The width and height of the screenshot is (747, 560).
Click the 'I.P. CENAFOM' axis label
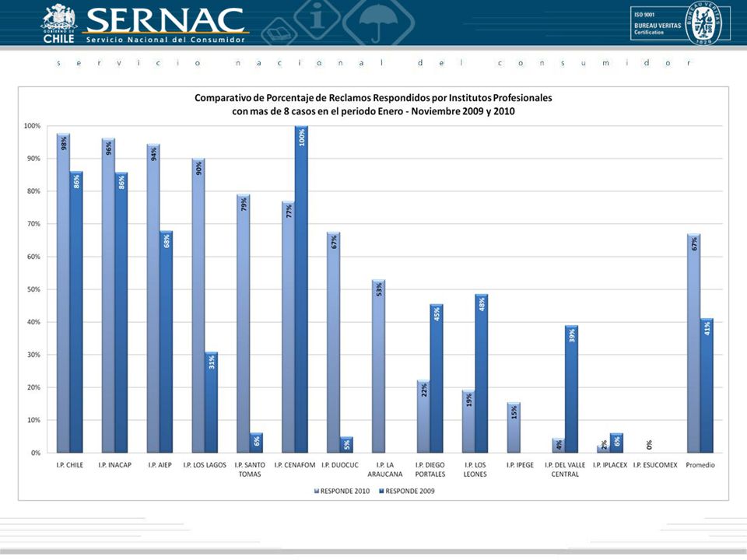click(x=295, y=465)
